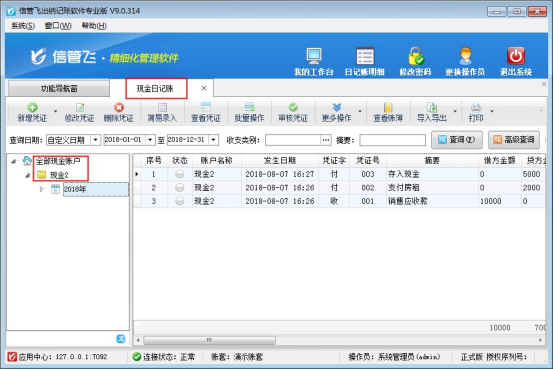The height and width of the screenshot is (369, 554).
Task: Click the 删除凭证 toolbar icon
Action: [119, 107]
